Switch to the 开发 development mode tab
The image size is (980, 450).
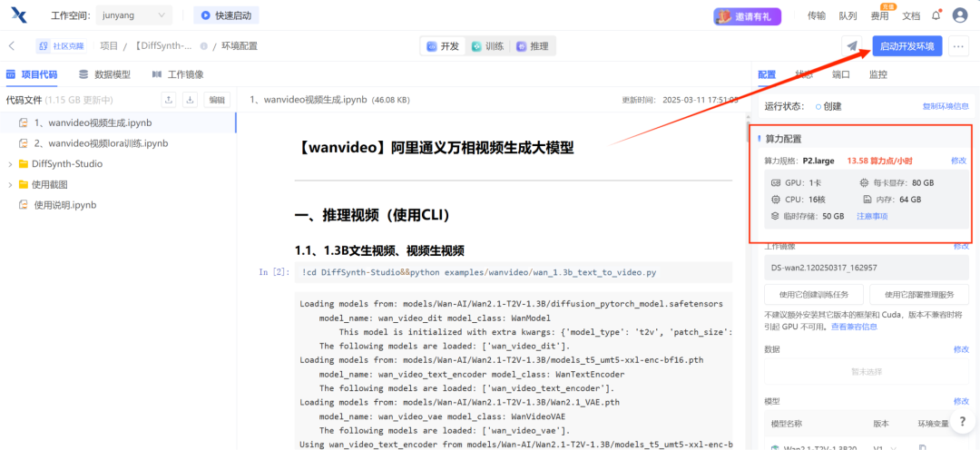[444, 46]
